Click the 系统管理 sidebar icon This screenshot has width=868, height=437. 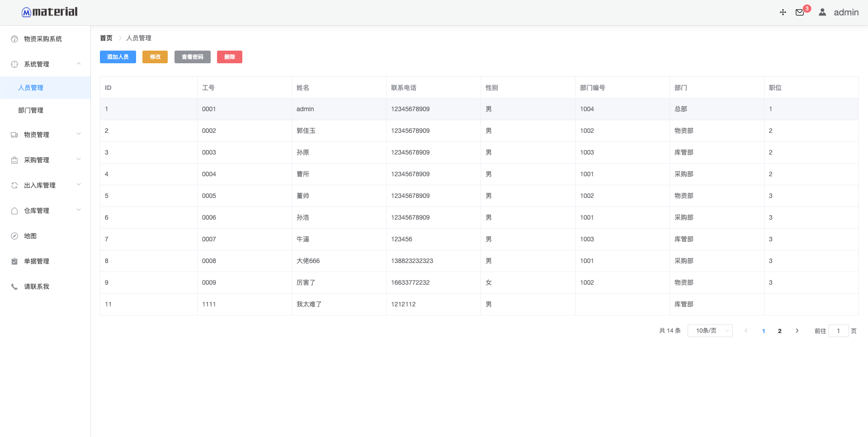(x=14, y=64)
